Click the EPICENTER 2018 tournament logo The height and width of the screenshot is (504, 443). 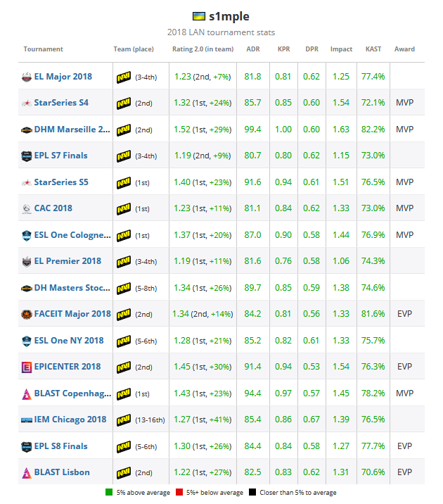27,367
